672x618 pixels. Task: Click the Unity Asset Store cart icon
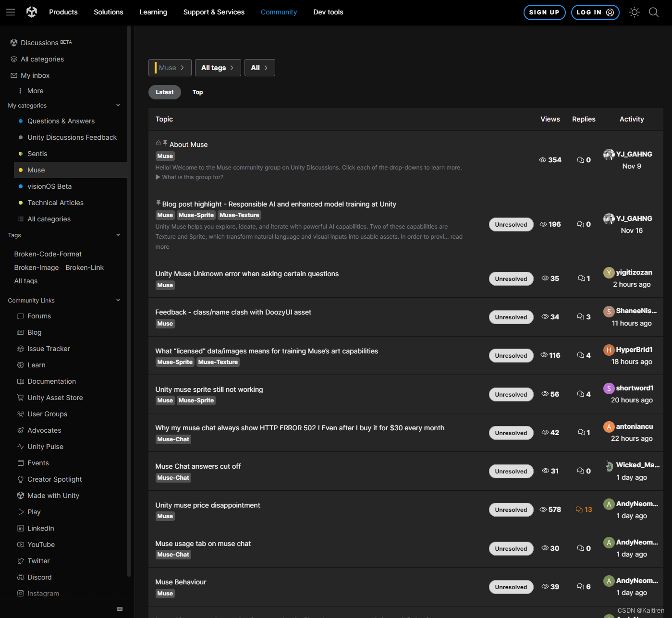(21, 398)
